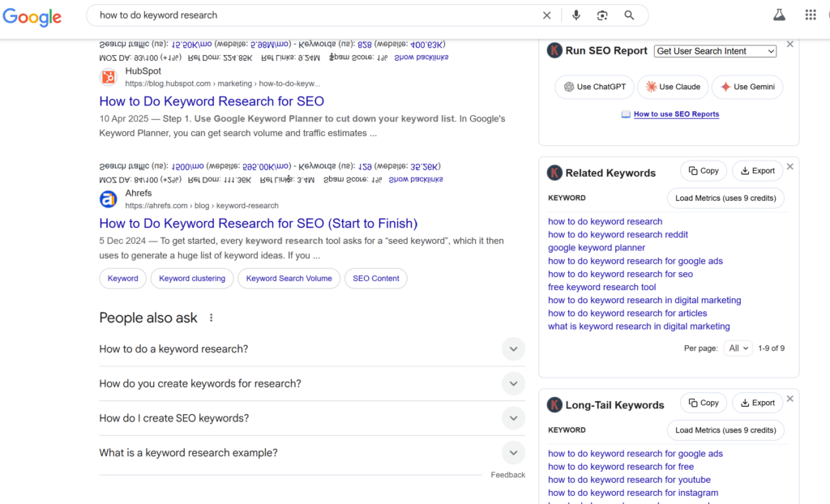Click the '1-9 of 9' pagination text
Image resolution: width=830 pixels, height=504 pixels.
pos(772,348)
